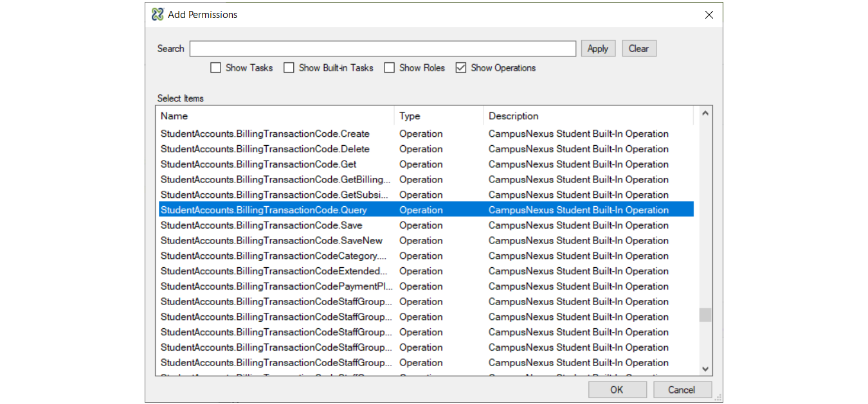The width and height of the screenshot is (868, 404).
Task: Click description cell of the Save row
Action: coord(579,225)
